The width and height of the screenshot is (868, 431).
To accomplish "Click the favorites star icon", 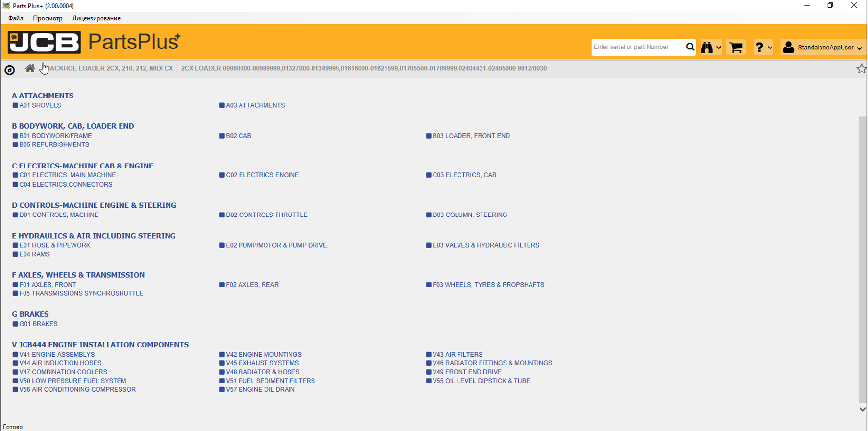I will [x=861, y=69].
